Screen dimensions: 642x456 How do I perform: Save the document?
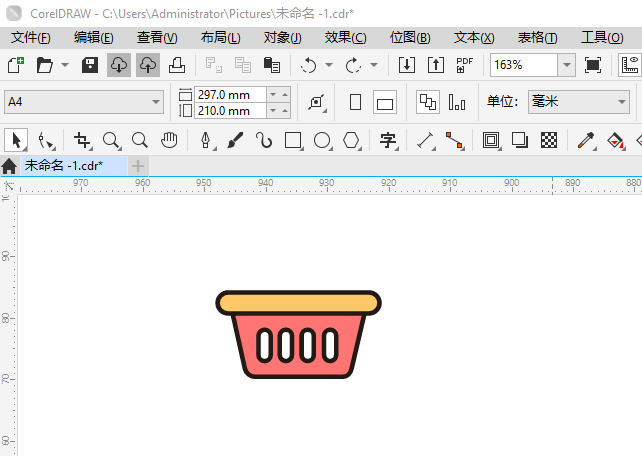coord(90,65)
